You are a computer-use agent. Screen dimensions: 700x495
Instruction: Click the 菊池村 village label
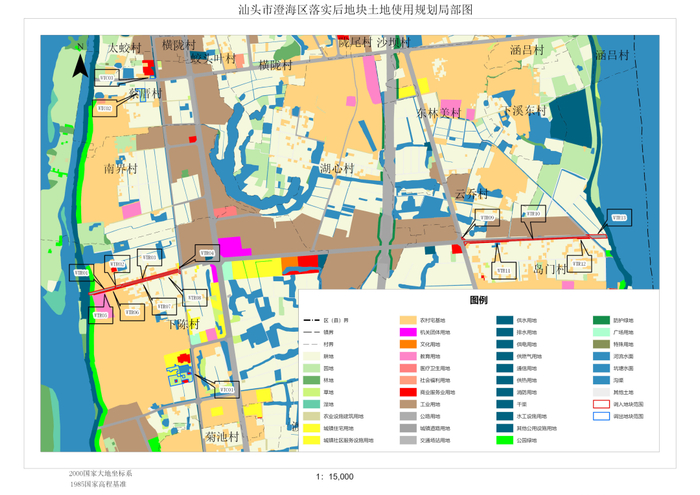pos(222,437)
